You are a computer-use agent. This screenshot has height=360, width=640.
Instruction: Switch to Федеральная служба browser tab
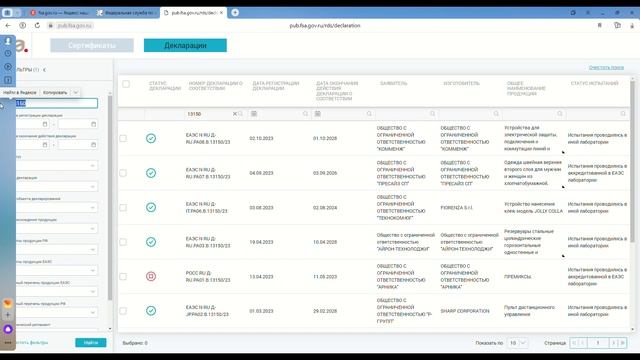point(126,13)
